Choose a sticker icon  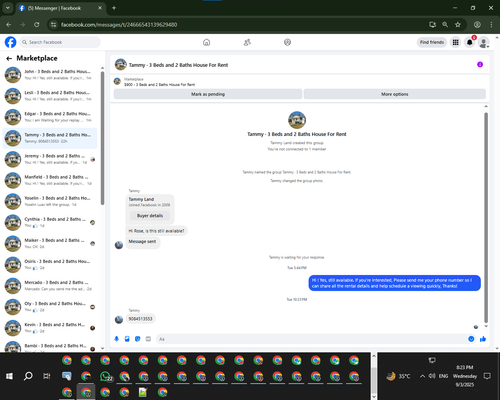click(138, 339)
